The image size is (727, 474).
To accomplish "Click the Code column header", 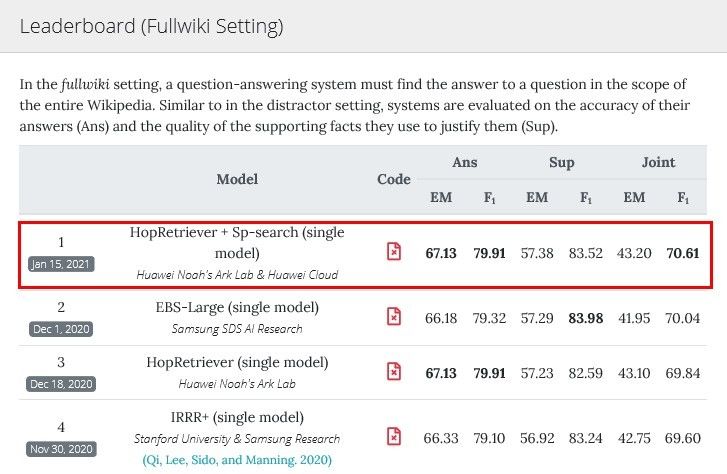I will point(394,179).
